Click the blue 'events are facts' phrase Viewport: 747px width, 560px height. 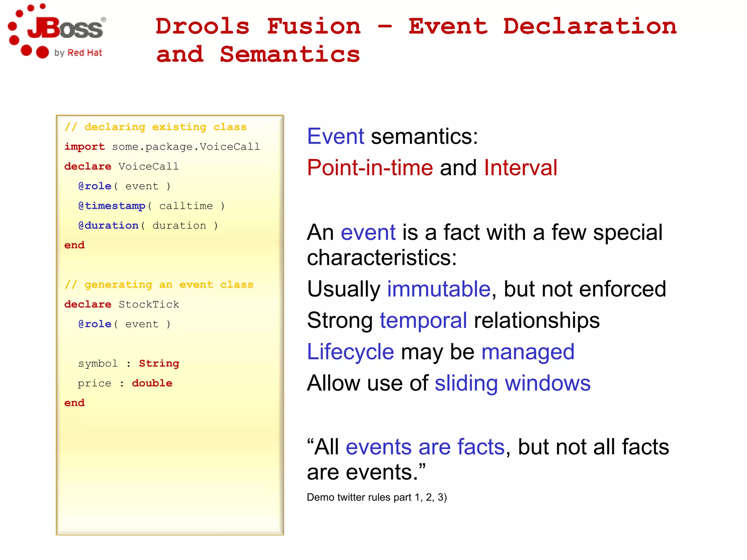tap(425, 447)
